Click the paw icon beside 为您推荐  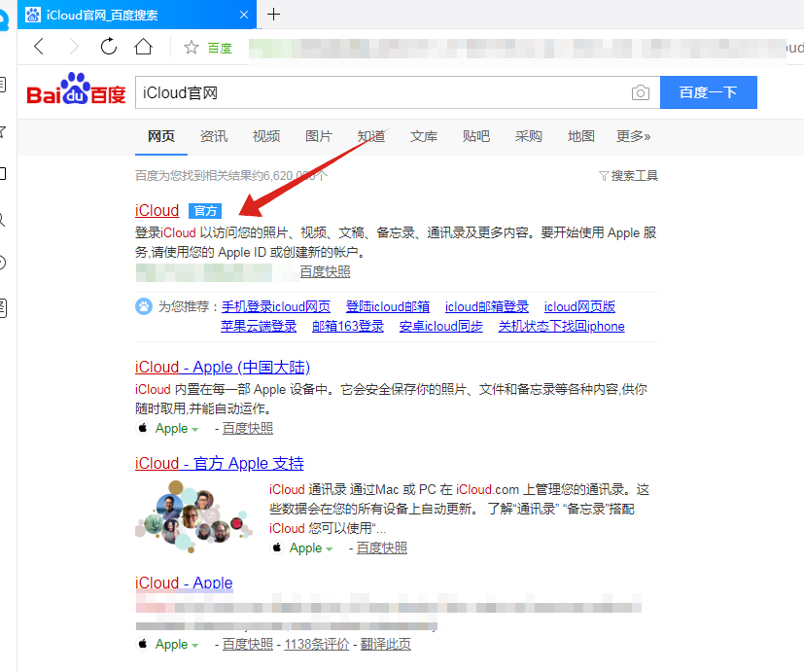[144, 306]
